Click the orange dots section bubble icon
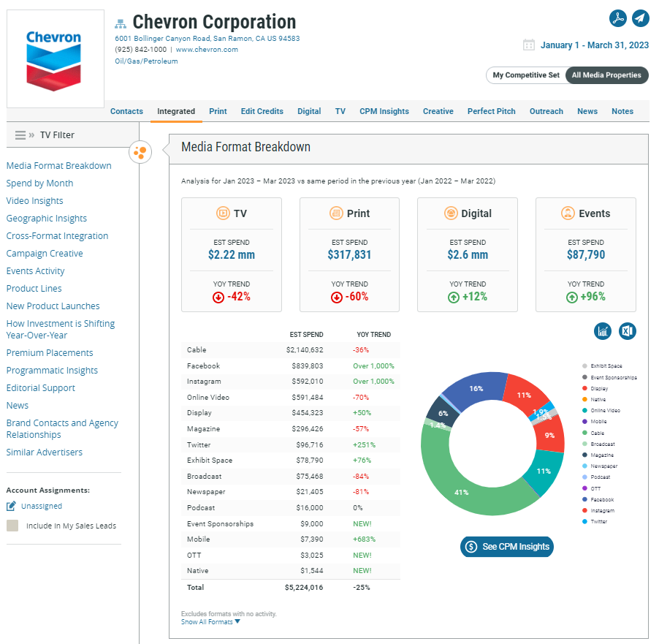The width and height of the screenshot is (659, 644). pos(140,152)
